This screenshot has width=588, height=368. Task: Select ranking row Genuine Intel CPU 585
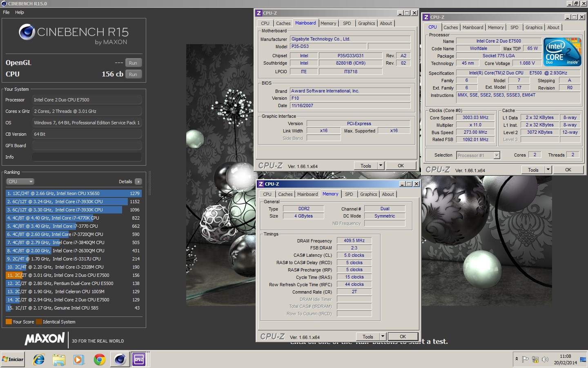click(x=73, y=308)
